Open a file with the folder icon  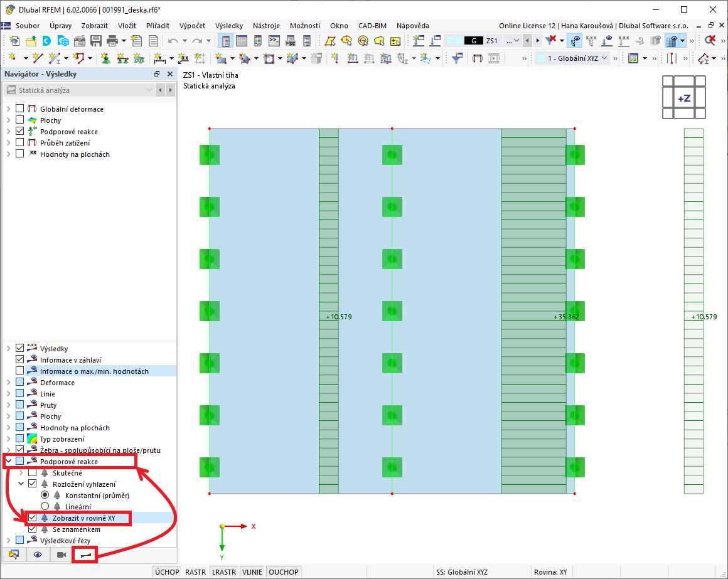point(31,41)
